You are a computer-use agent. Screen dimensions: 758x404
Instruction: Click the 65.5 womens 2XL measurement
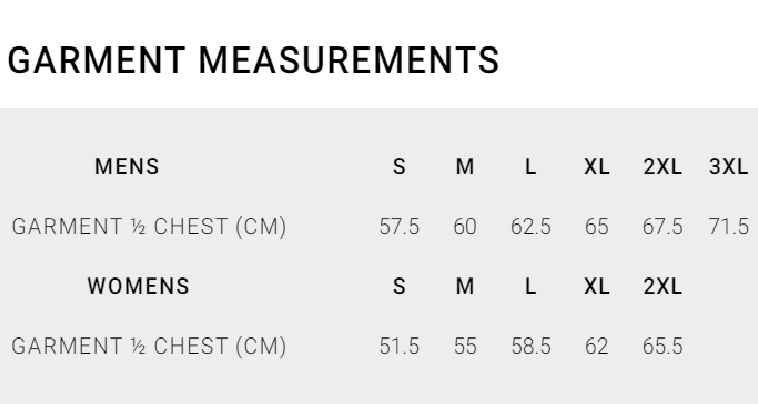[663, 347]
